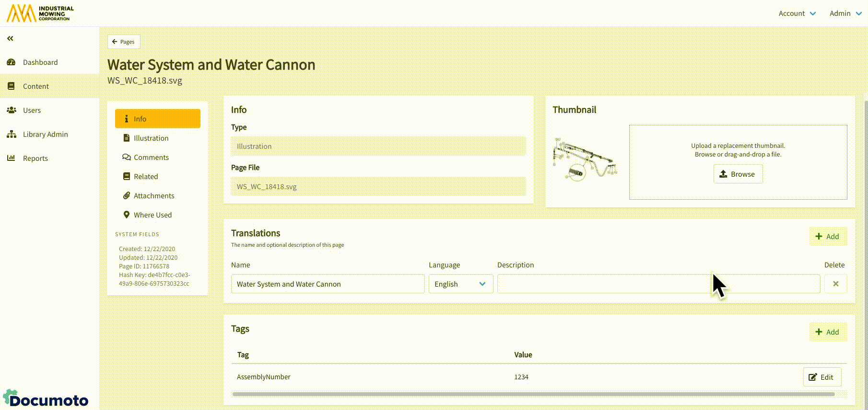Open the Language dropdown set to English
Screen dimensions: 868x410
pyautogui.click(x=460, y=284)
